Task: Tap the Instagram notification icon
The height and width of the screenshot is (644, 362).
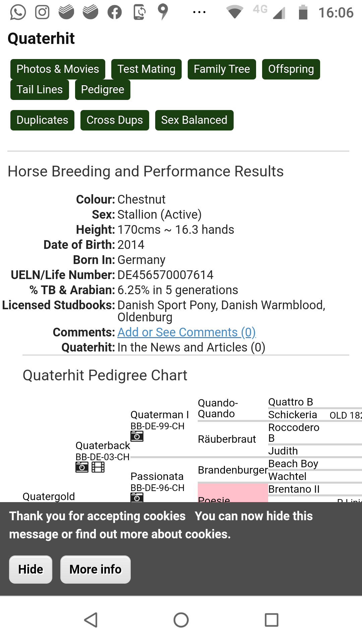Action: click(42, 12)
